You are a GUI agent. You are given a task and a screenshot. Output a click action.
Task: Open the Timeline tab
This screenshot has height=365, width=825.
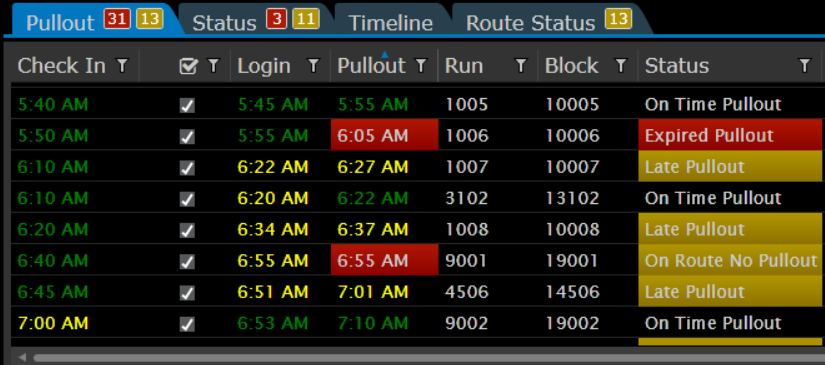pyautogui.click(x=390, y=23)
